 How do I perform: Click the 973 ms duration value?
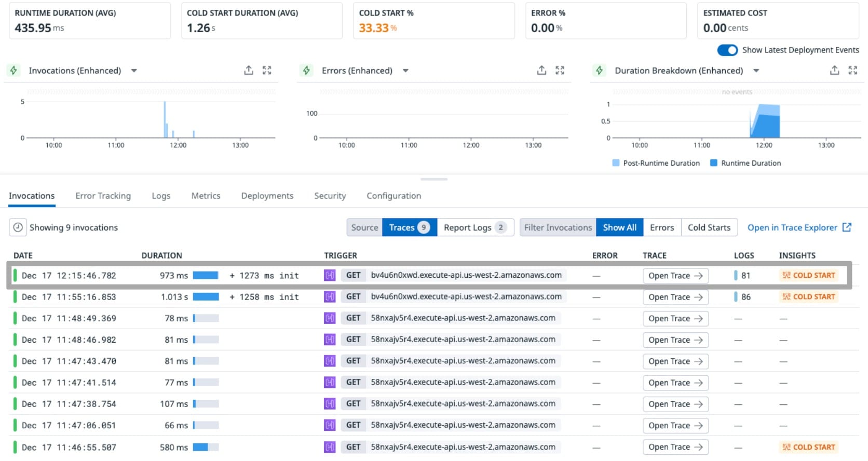174,275
